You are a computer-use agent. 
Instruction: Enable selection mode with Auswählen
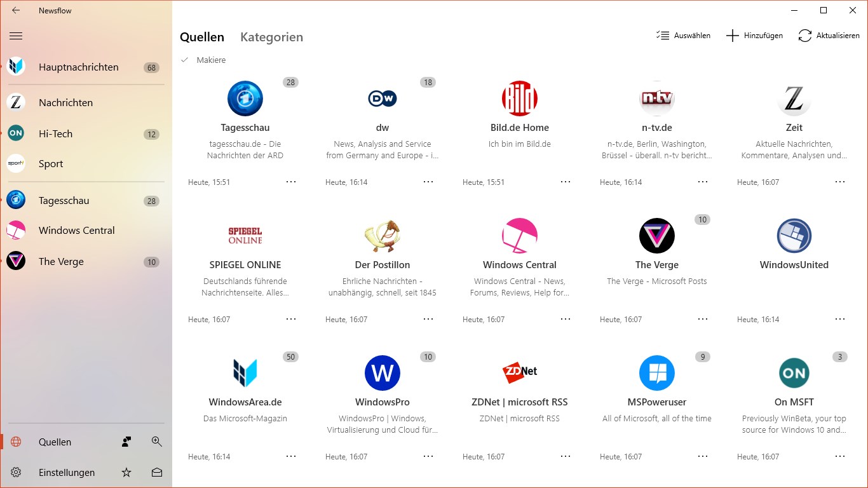tap(683, 36)
